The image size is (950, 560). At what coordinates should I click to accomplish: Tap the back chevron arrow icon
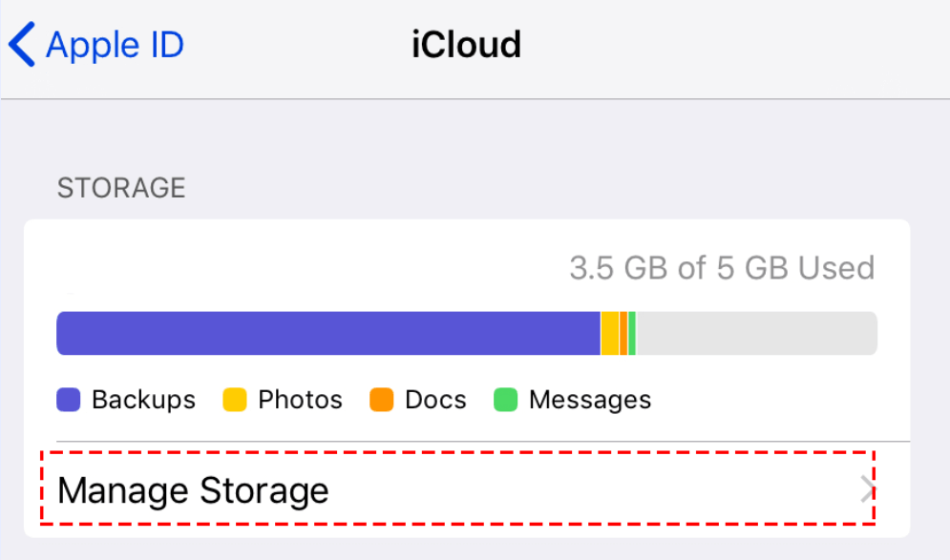click(x=21, y=45)
